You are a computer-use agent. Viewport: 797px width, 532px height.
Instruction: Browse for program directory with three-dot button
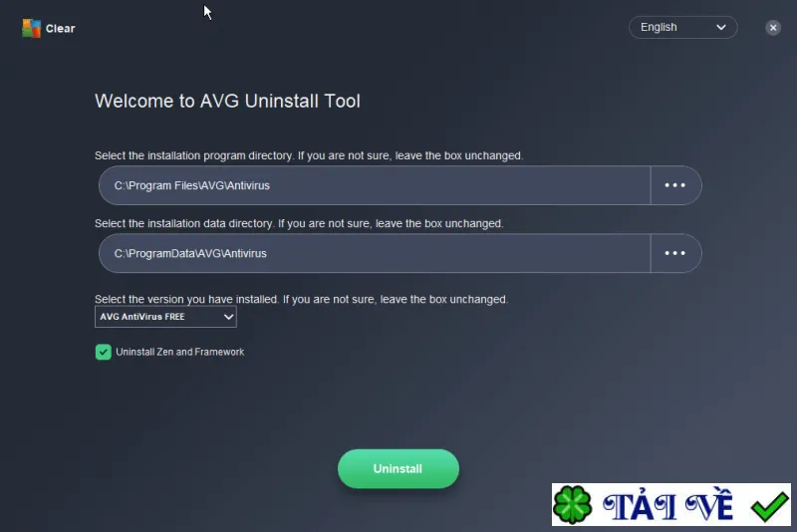click(675, 185)
